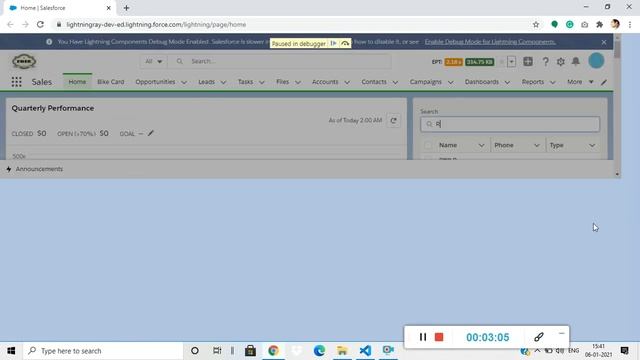Open the Accounts tab
Screen dimensions: 640x360
tap(325, 82)
